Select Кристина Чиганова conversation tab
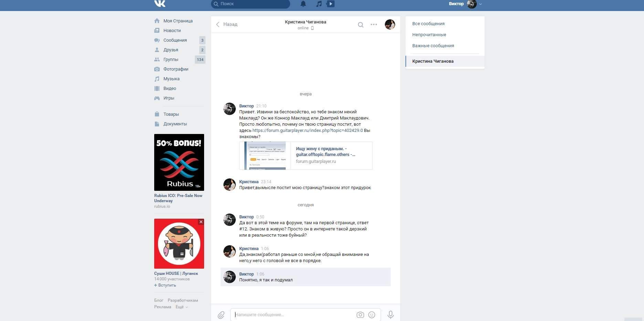The image size is (644, 321). coord(445,61)
